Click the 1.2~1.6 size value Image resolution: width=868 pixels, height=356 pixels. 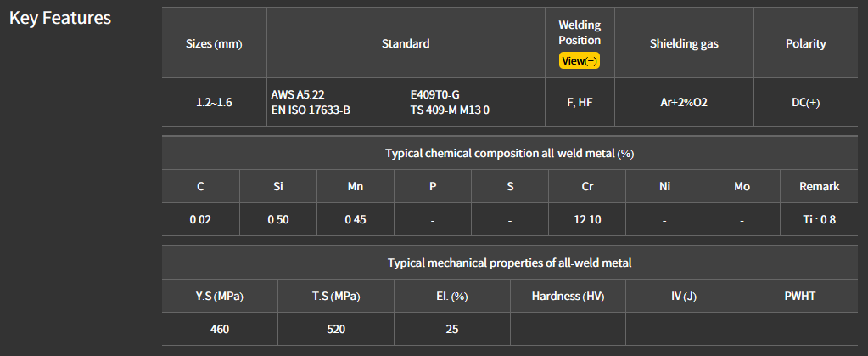point(214,102)
